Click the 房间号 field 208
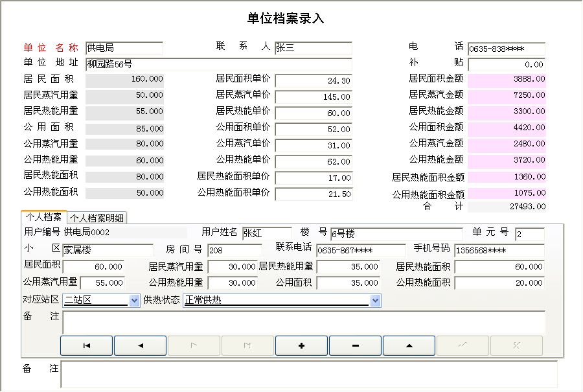Image resolution: width=583 pixels, height=392 pixels. click(x=234, y=250)
